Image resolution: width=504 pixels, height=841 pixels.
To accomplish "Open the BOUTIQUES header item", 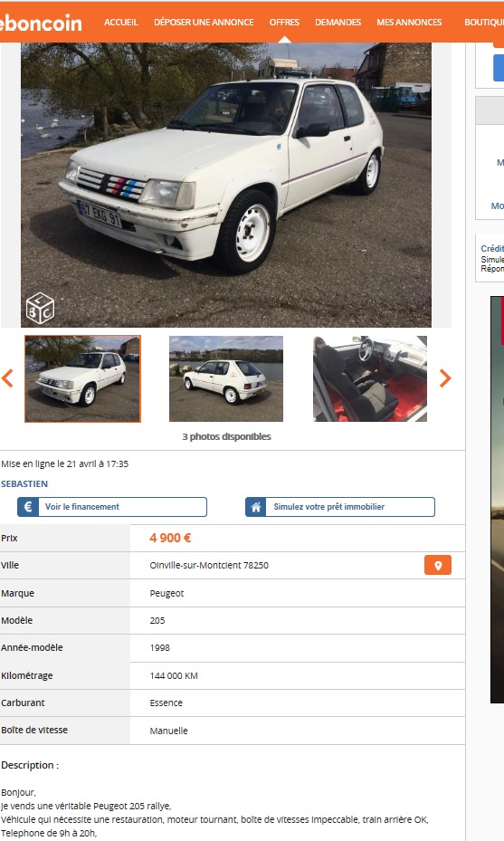I will [x=484, y=23].
